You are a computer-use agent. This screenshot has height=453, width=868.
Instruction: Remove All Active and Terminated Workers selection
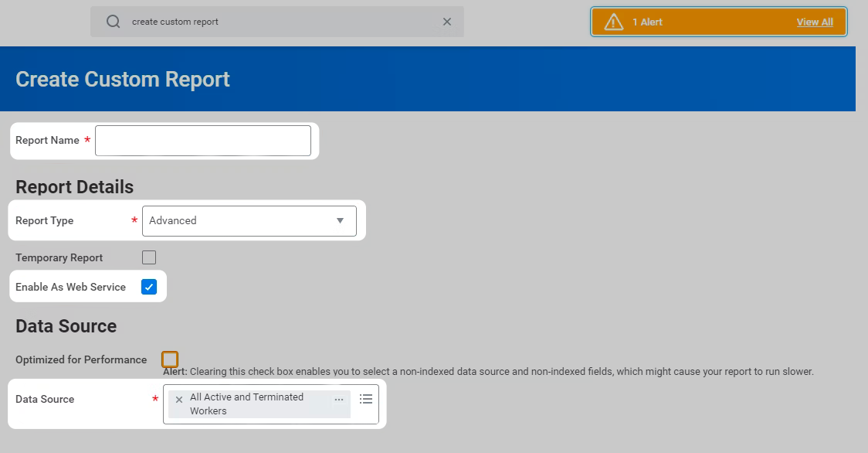(x=179, y=400)
